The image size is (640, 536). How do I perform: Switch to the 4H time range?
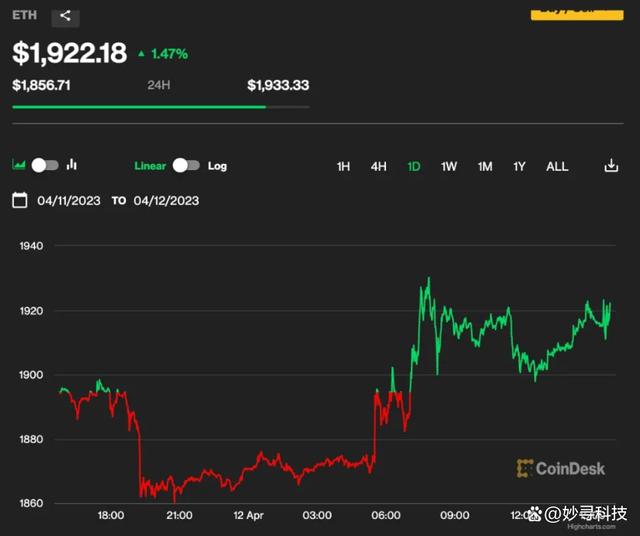click(378, 166)
